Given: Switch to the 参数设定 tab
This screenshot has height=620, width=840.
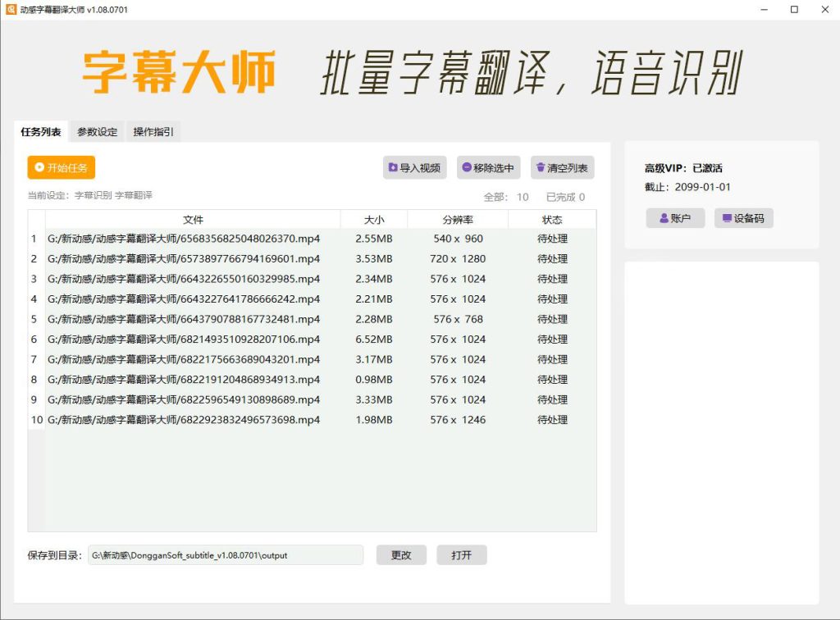Looking at the screenshot, I should 97,132.
